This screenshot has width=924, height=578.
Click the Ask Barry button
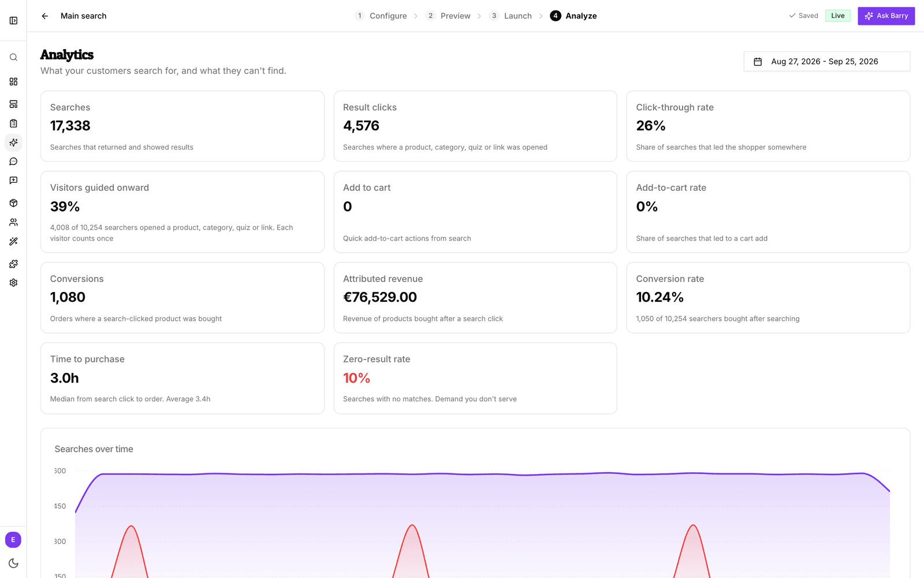coord(886,16)
